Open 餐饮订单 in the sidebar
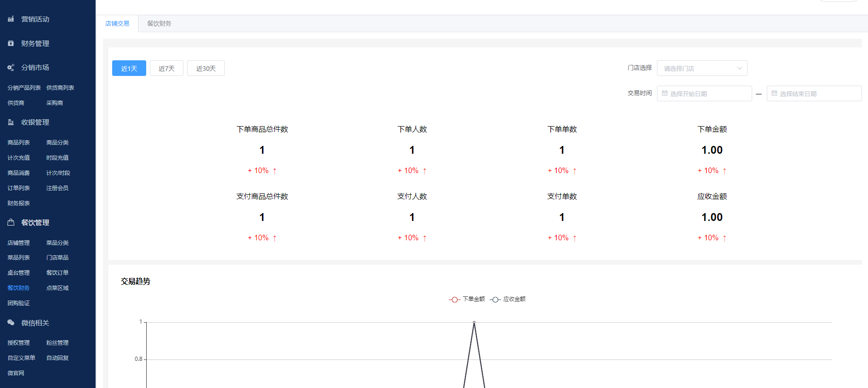Viewport: 868px width, 388px height. click(x=57, y=272)
